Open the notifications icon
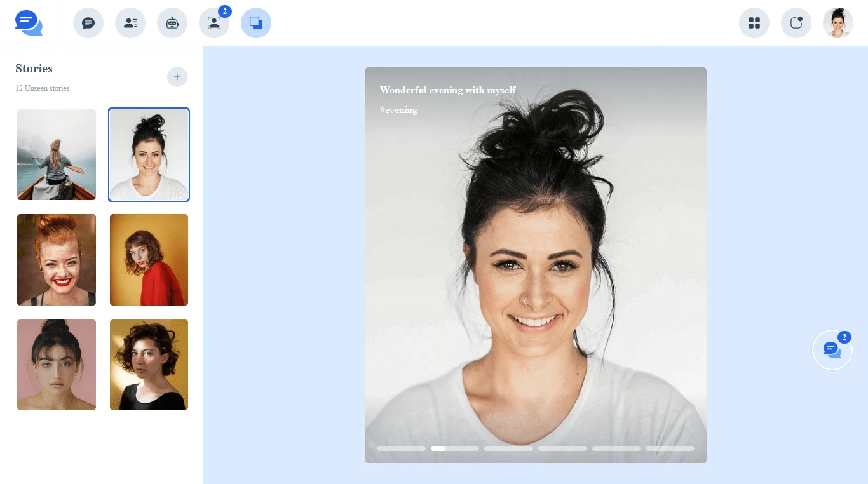 tap(796, 23)
